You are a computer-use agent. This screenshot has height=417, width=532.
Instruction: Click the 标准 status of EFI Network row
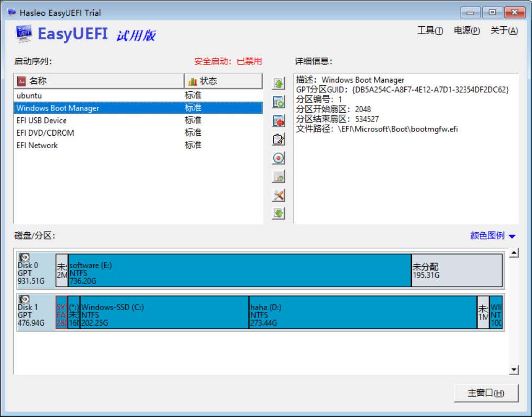(x=193, y=145)
